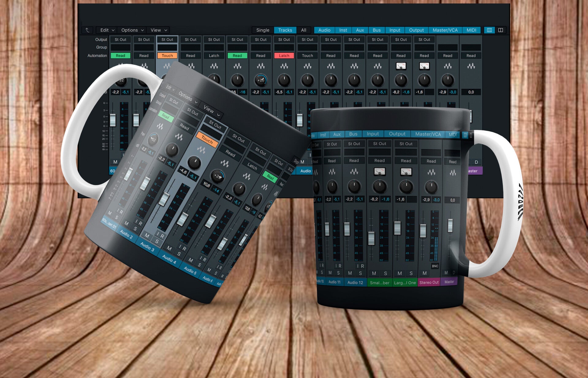The width and height of the screenshot is (588, 378).
Task: Mute the Smal...ber channel on the right mug
Action: click(x=374, y=273)
